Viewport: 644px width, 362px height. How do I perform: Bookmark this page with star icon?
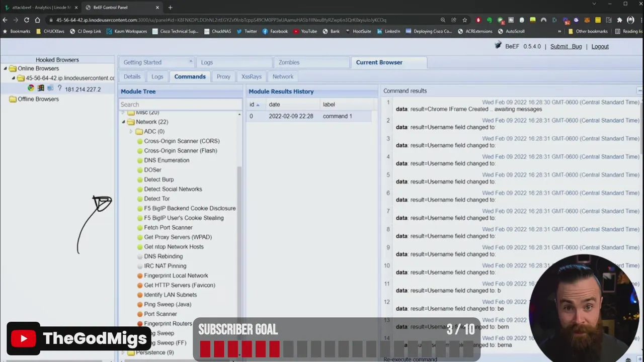click(x=464, y=20)
